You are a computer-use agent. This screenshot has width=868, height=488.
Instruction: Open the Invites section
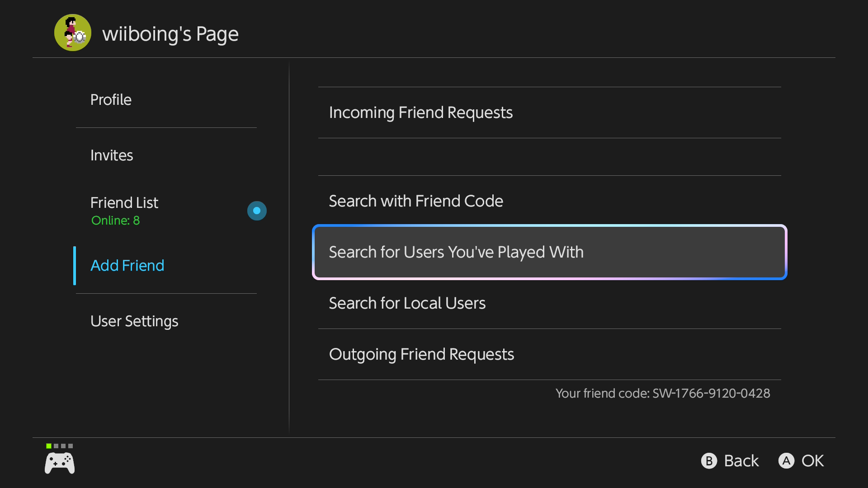[x=166, y=155]
